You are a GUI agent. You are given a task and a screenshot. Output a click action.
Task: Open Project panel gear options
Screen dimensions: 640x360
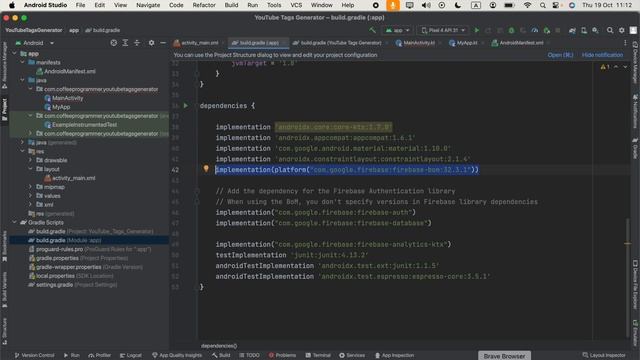(151, 43)
